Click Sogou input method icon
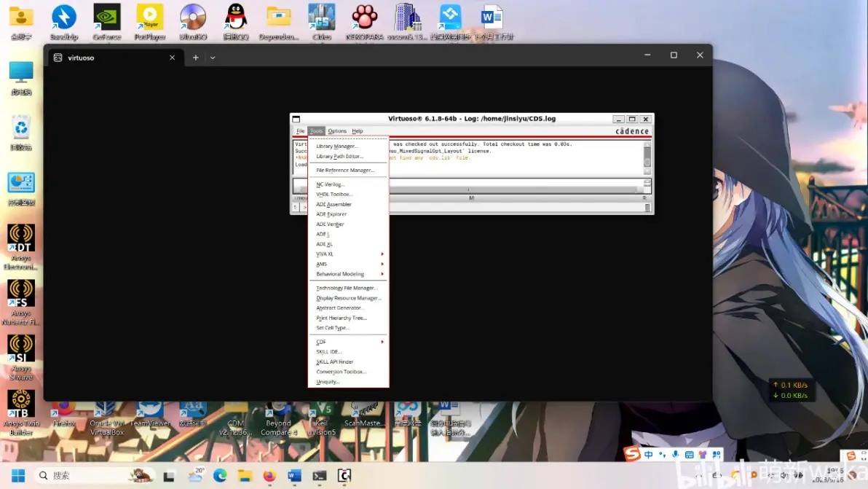This screenshot has width=868, height=489. (631, 453)
